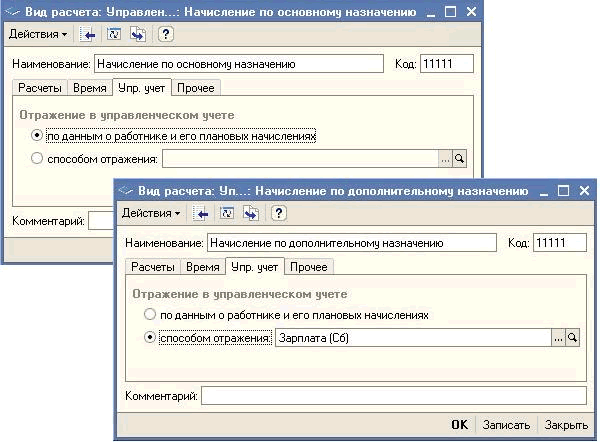Click the Записать button
The image size is (600, 442).
(506, 425)
